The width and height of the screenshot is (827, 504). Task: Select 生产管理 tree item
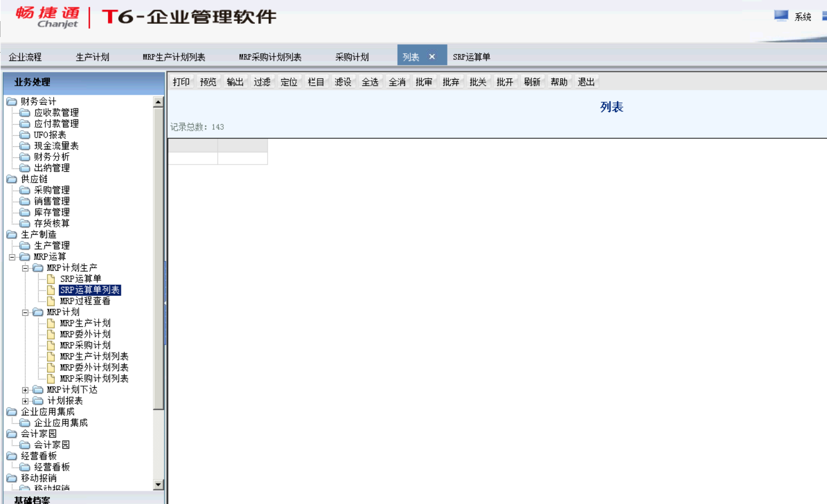pyautogui.click(x=52, y=245)
